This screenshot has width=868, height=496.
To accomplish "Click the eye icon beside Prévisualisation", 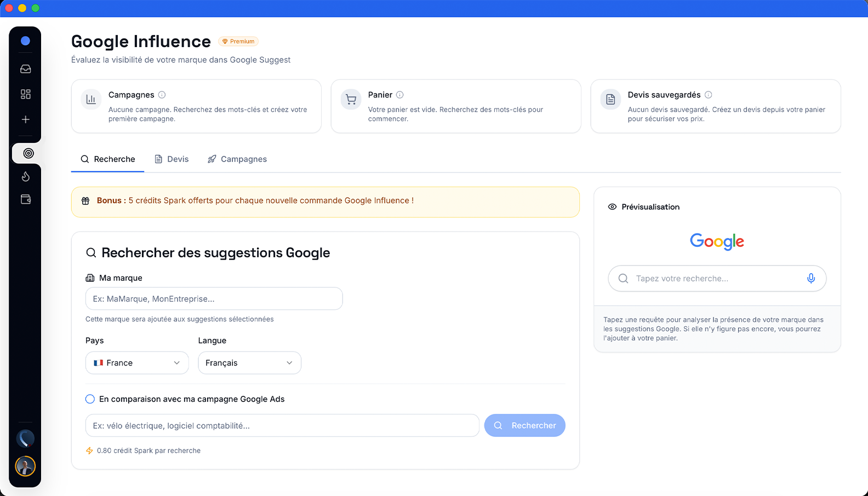I will 612,207.
